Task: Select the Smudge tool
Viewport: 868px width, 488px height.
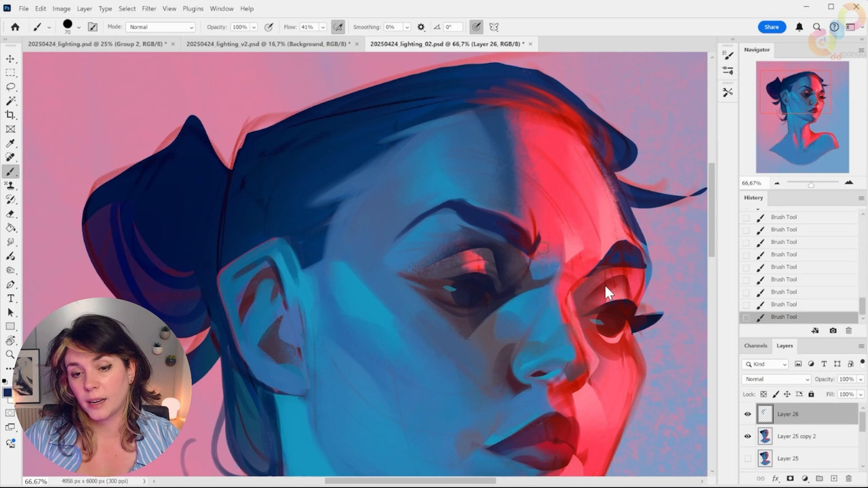Action: click(x=10, y=243)
